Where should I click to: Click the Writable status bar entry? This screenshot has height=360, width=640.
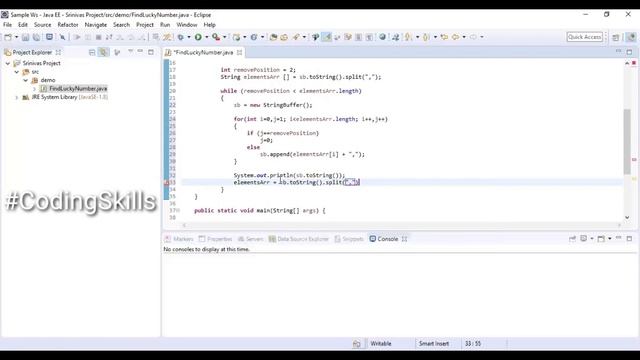pyautogui.click(x=381, y=344)
